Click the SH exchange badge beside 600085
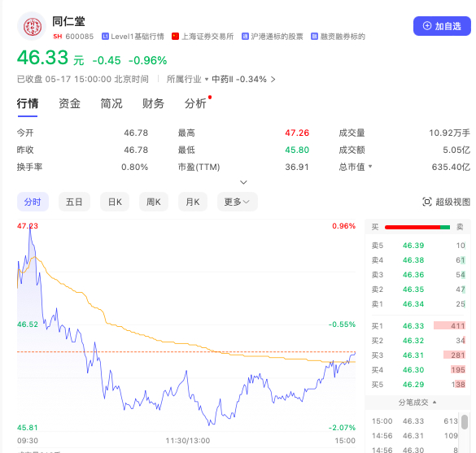The width and height of the screenshot is (476, 453). 58,37
